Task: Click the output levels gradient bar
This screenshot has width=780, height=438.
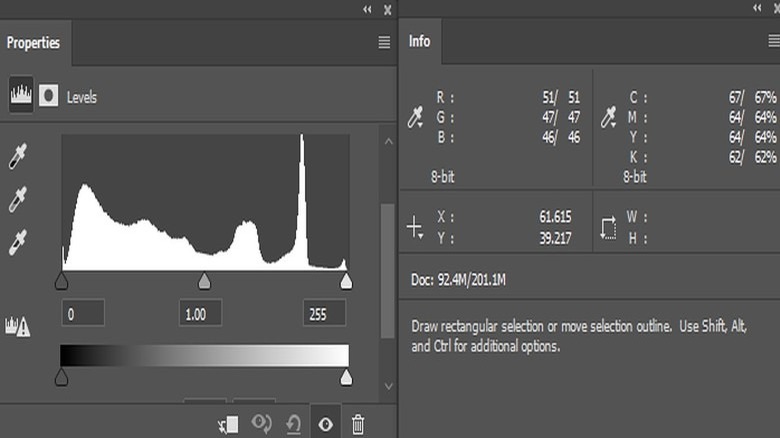Action: coord(204,355)
